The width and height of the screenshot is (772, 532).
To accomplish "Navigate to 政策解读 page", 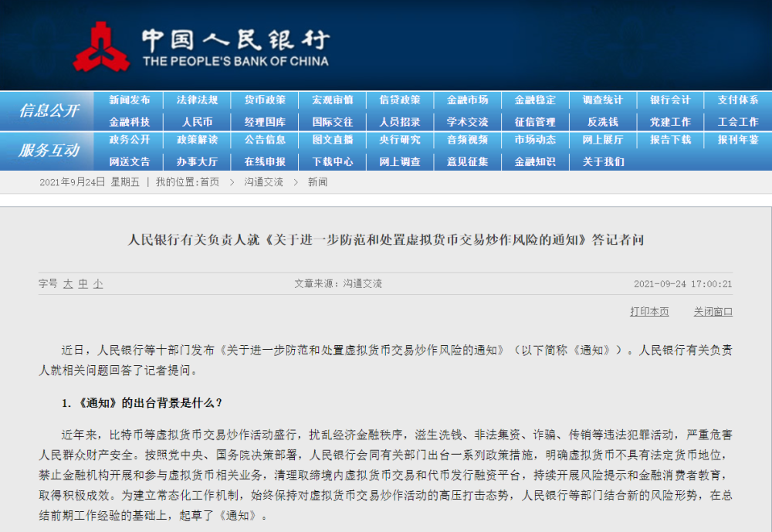I will (x=197, y=141).
